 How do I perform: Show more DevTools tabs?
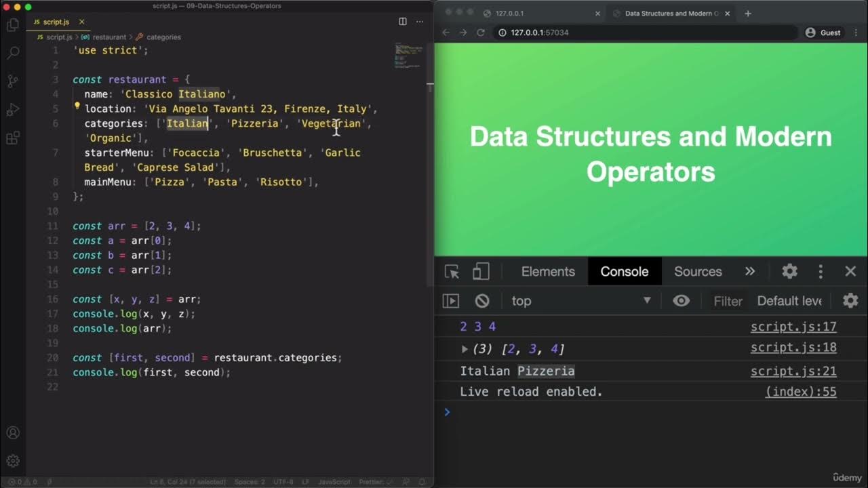tap(750, 272)
